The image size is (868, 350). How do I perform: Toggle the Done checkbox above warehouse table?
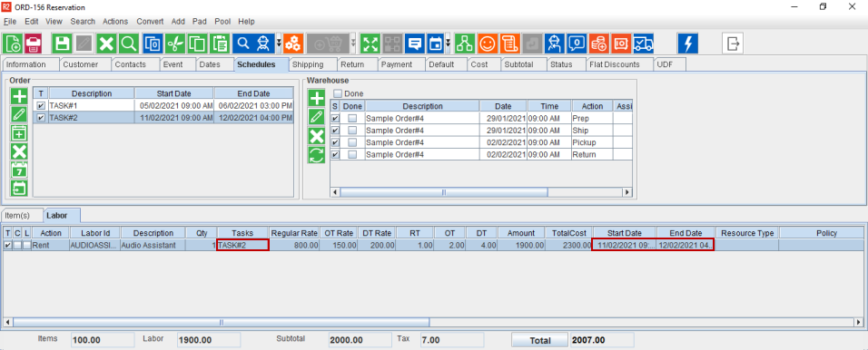(338, 93)
